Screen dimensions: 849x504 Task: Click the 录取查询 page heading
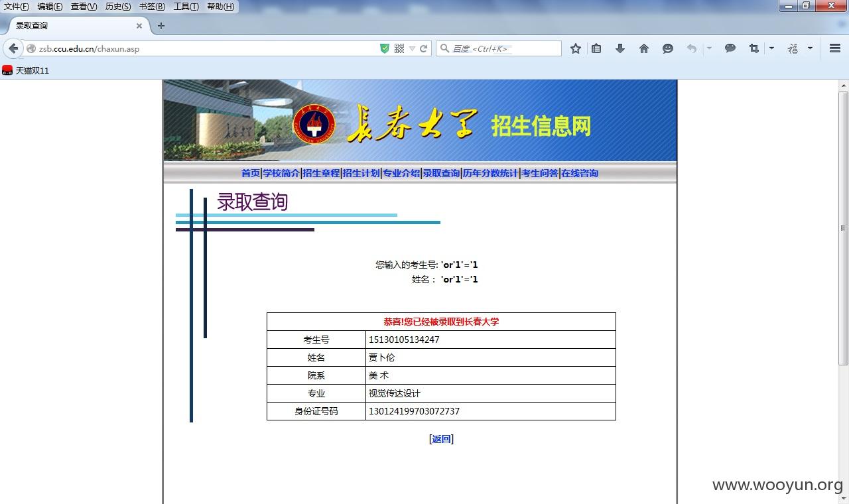pos(252,202)
